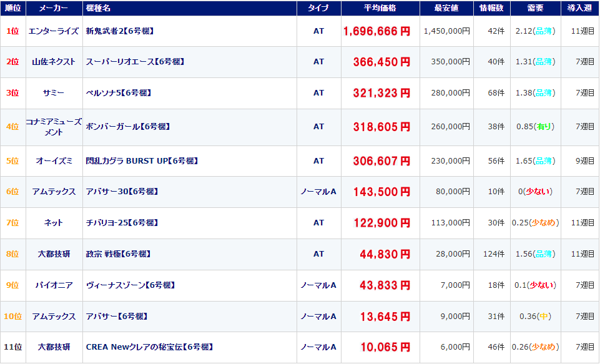Click lowest price 280,000円
The image size is (600, 364).
(x=450, y=92)
